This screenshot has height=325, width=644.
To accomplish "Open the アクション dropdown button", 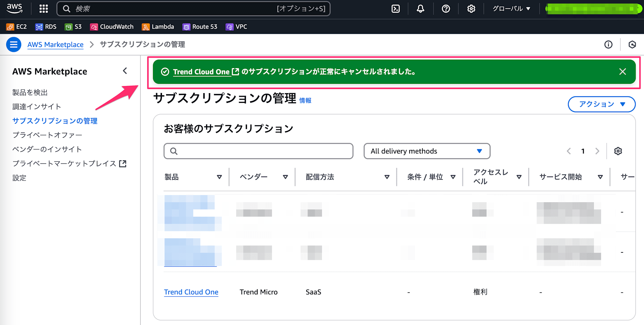I will (601, 104).
